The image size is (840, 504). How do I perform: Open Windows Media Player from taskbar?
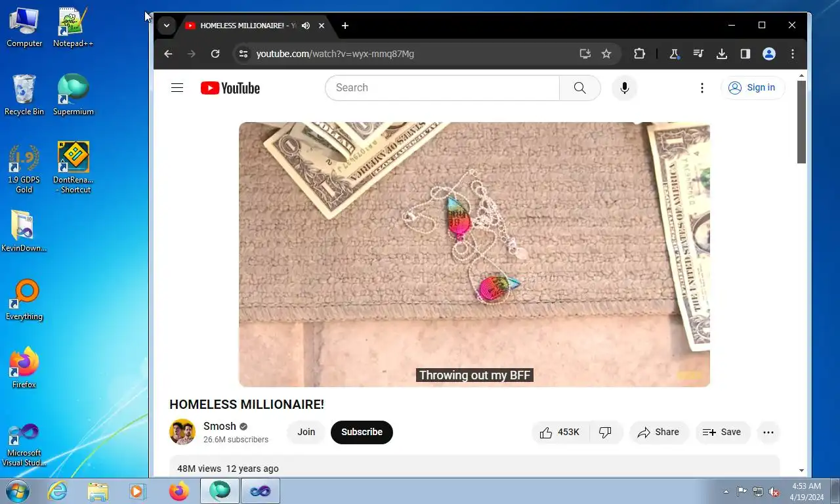(x=138, y=491)
